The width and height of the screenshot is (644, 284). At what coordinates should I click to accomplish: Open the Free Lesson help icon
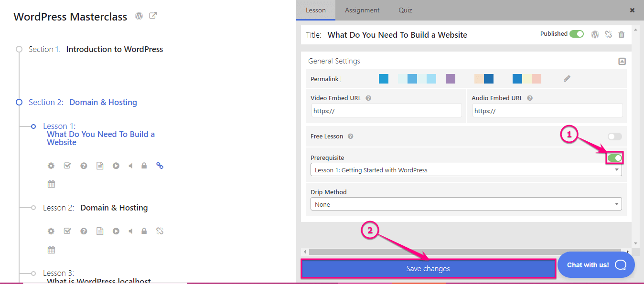[x=350, y=136]
